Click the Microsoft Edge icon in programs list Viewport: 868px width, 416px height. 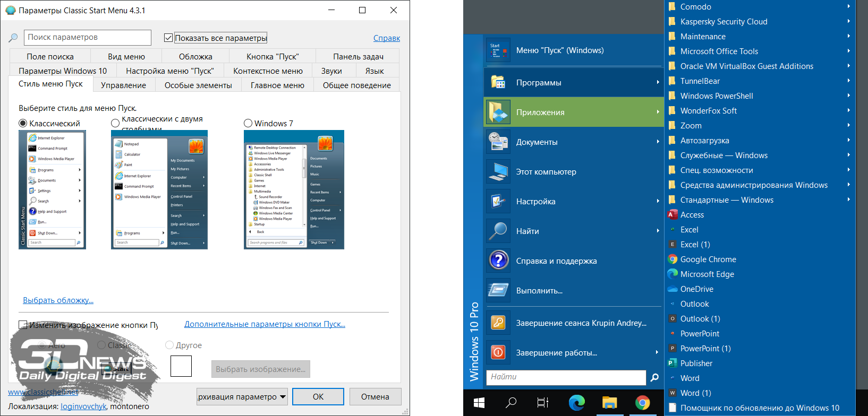673,274
